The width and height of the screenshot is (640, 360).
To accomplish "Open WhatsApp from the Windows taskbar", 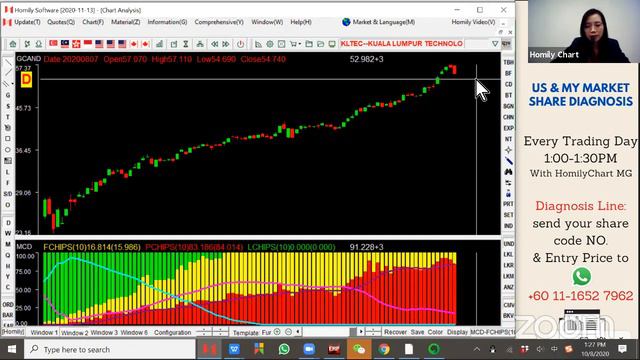I will 284,349.
